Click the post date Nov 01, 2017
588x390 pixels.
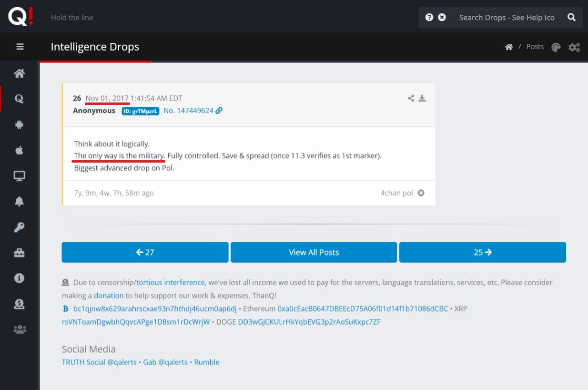pyautogui.click(x=107, y=98)
